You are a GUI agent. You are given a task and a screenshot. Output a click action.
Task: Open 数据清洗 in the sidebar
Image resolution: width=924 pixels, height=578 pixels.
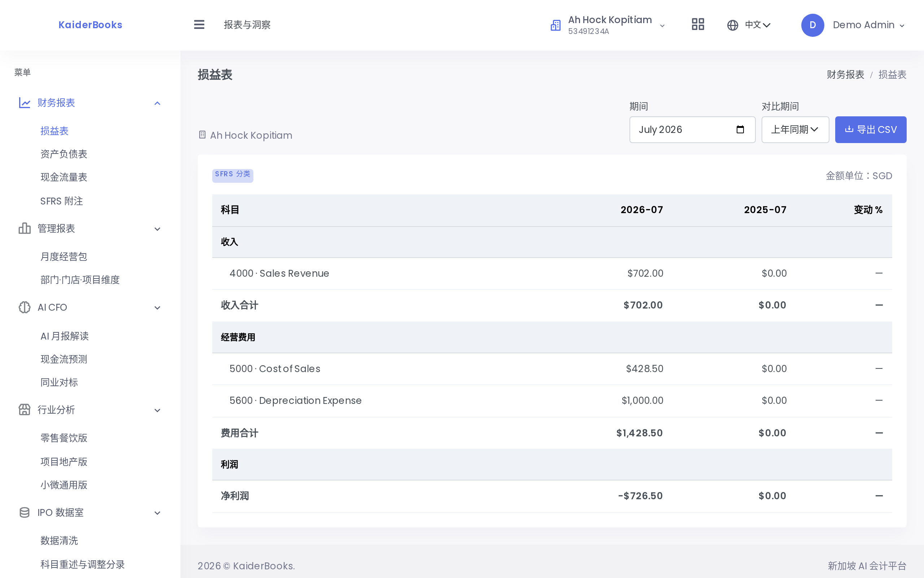[59, 540]
